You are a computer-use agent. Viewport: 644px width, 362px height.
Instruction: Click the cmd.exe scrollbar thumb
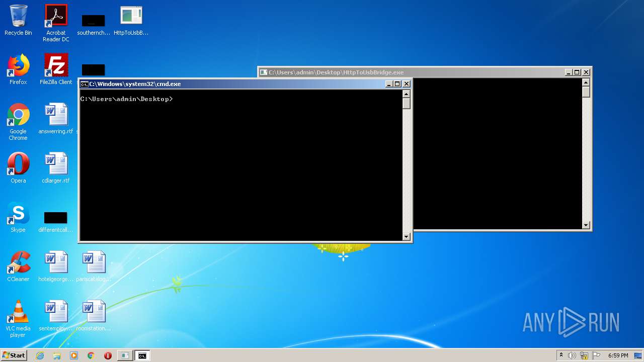coord(407,104)
